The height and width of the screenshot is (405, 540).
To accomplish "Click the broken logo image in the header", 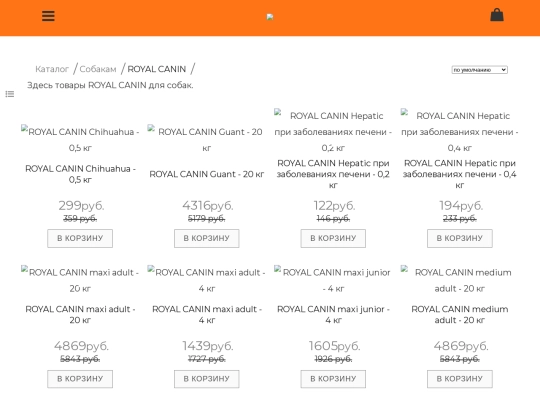I will point(270,17).
